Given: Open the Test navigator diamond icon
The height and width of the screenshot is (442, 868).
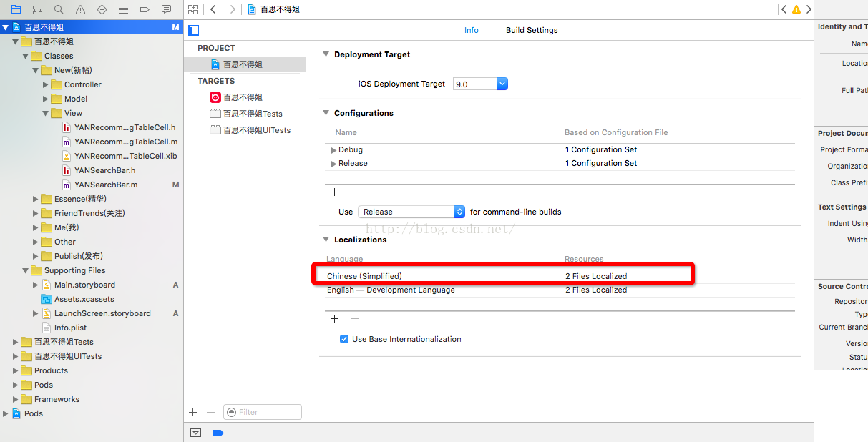Looking at the screenshot, I should pos(102,9).
